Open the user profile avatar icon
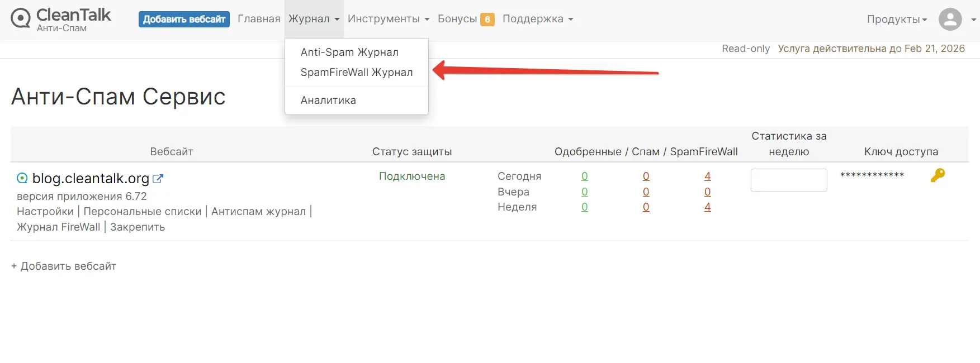The image size is (980, 363). pos(950,19)
